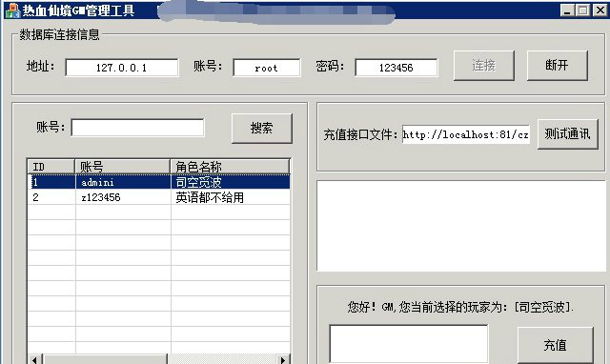Focus the recharge amount input beside 充值

point(409,344)
